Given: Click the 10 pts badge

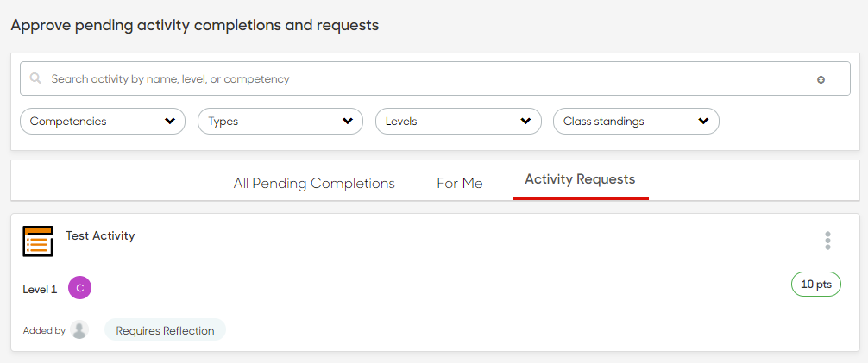Looking at the screenshot, I should coord(816,285).
